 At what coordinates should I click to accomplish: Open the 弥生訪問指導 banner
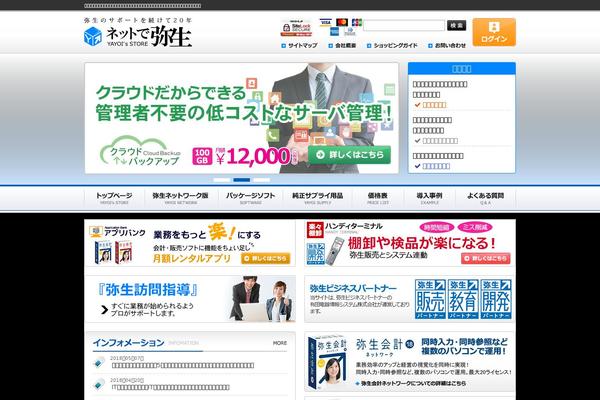coord(190,299)
